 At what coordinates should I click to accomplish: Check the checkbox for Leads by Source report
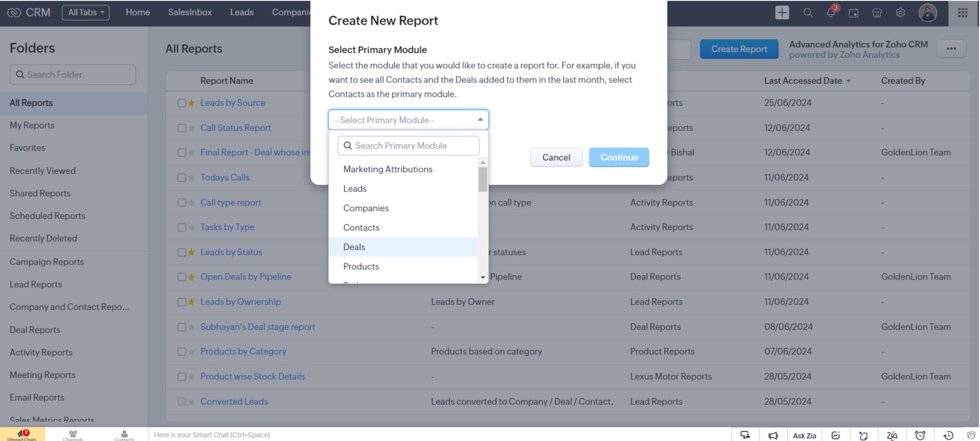point(181,102)
